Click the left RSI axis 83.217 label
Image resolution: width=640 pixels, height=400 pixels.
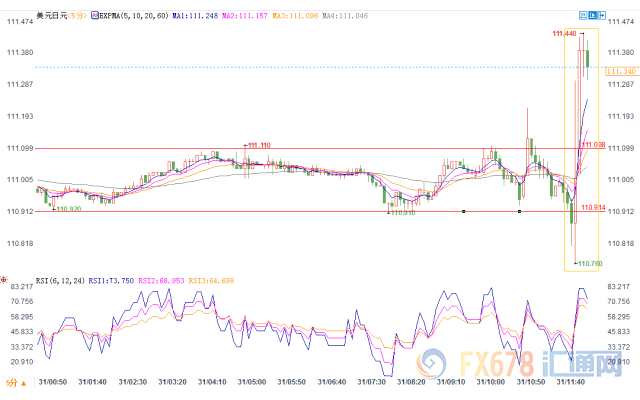22,287
